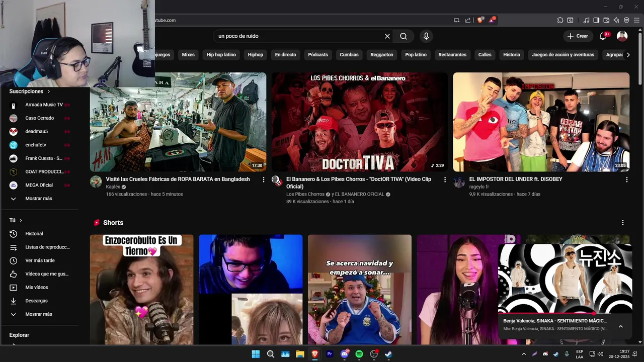The height and width of the screenshot is (362, 644).
Task: Click install app icon in address bar
Action: (456, 20)
